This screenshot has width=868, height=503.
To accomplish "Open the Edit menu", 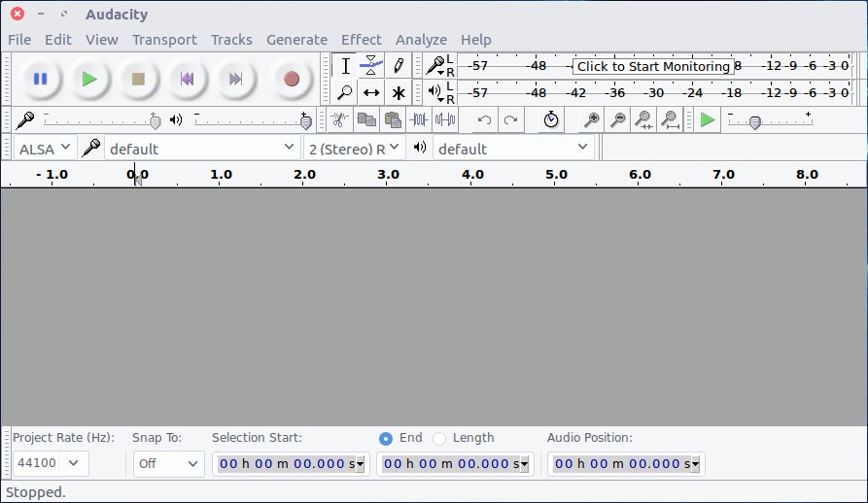I will pyautogui.click(x=58, y=40).
